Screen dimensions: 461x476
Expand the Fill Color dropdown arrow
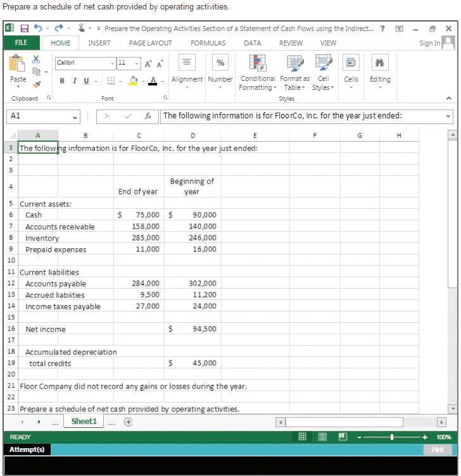click(143, 82)
